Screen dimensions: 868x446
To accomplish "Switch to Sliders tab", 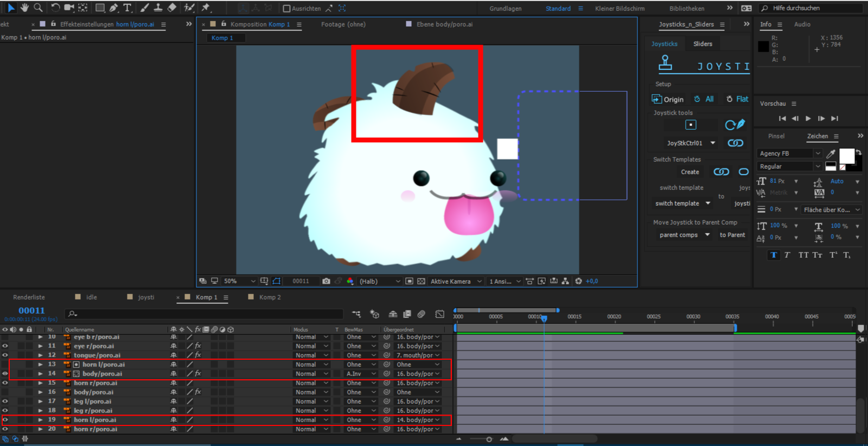I will pyautogui.click(x=703, y=44).
